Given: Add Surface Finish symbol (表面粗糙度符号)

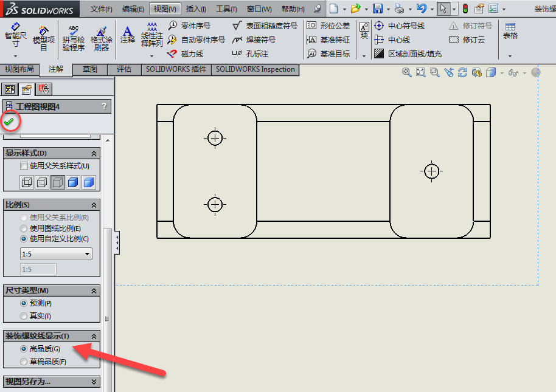Looking at the screenshot, I should pyautogui.click(x=265, y=26).
